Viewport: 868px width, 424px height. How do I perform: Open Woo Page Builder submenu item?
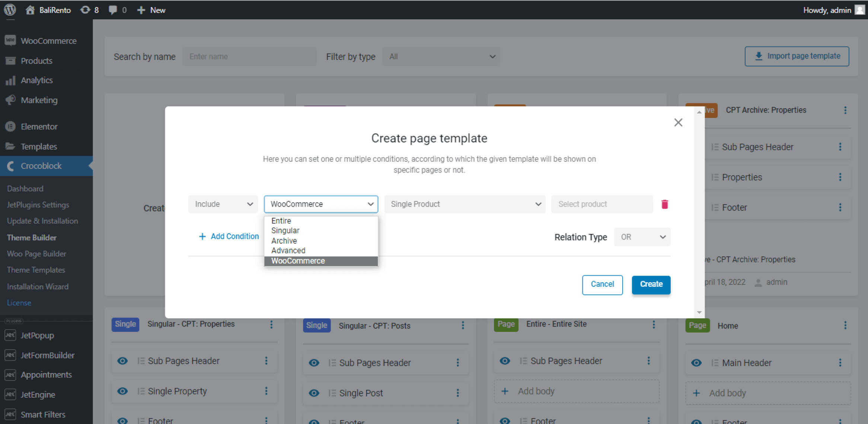(36, 254)
